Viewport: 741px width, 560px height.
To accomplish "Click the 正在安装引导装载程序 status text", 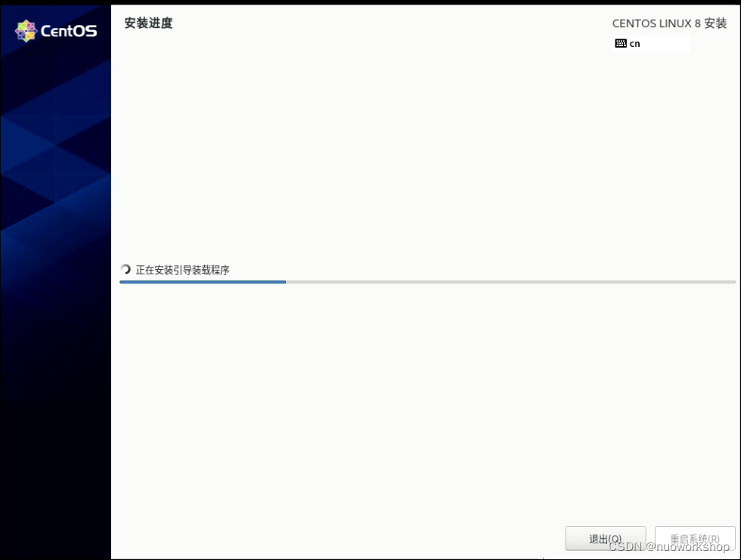I will (182, 270).
